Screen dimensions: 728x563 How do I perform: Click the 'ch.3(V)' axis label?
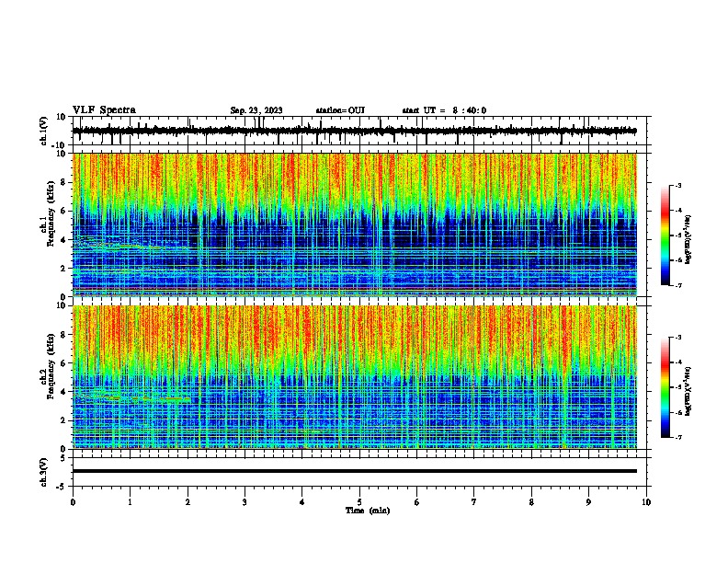point(44,472)
